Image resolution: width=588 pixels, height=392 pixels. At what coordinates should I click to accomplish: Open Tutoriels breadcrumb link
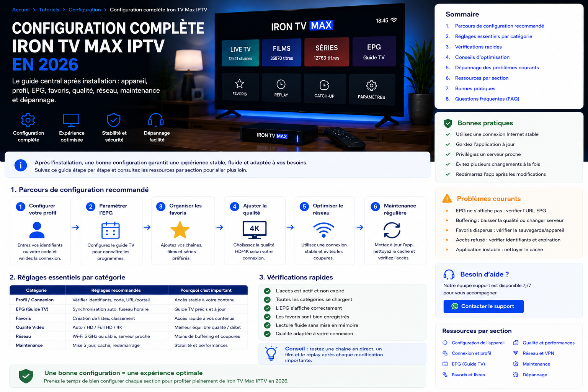[x=49, y=10]
